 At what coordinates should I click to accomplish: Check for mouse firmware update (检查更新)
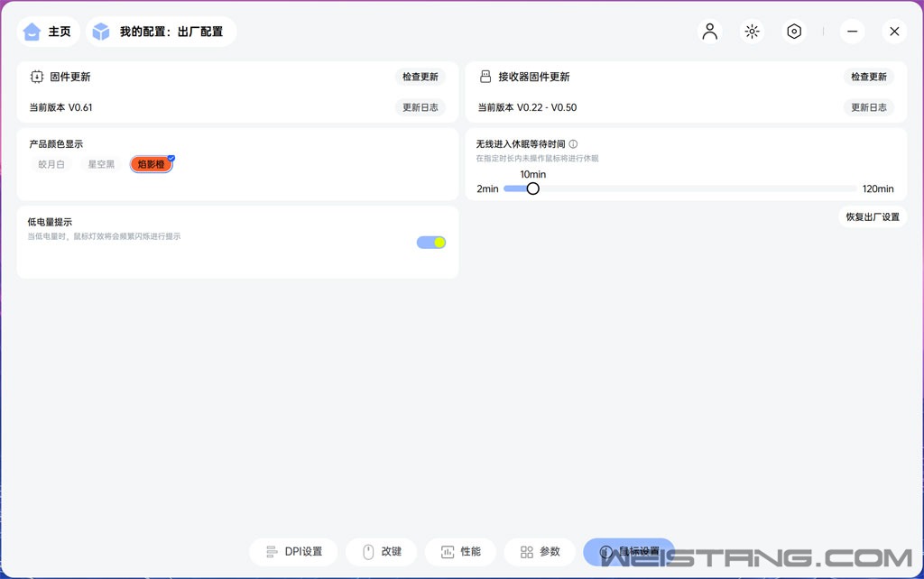pos(420,77)
